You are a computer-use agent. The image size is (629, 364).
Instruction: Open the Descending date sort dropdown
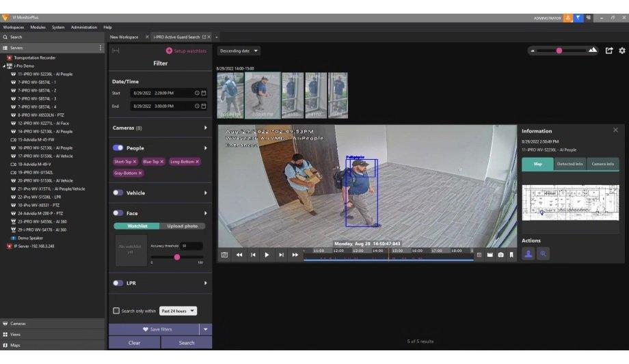coord(239,51)
